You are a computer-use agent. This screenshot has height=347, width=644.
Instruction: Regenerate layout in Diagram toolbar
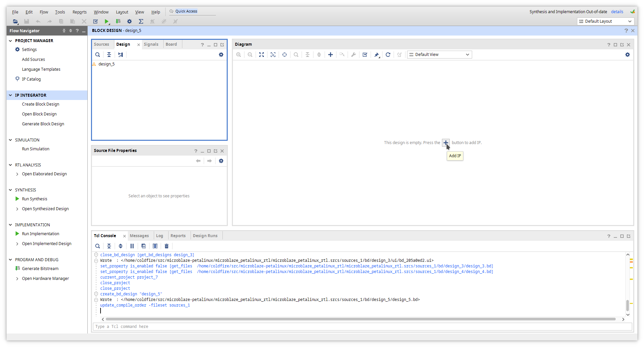(x=388, y=55)
